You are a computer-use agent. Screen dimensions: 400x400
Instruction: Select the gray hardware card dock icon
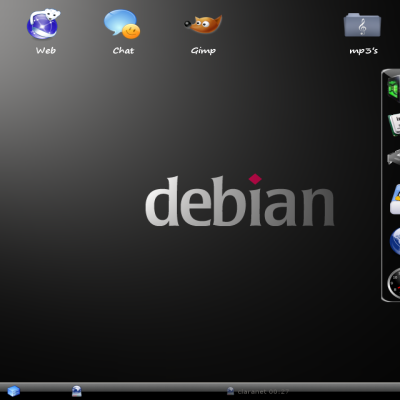tap(394, 157)
